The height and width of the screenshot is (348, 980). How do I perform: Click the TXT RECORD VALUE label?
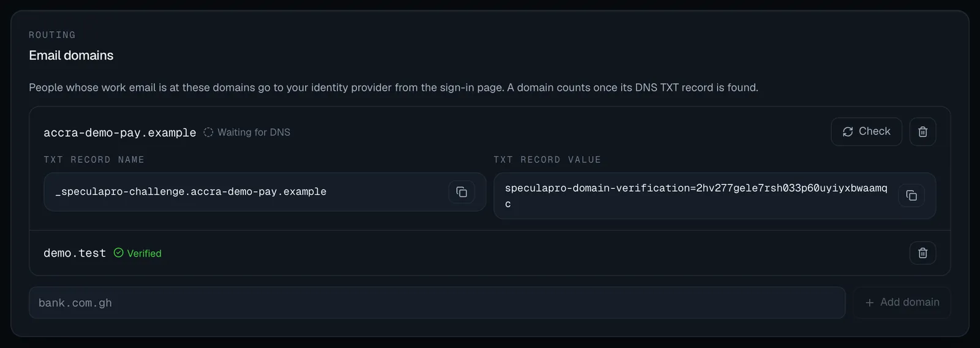click(x=547, y=159)
